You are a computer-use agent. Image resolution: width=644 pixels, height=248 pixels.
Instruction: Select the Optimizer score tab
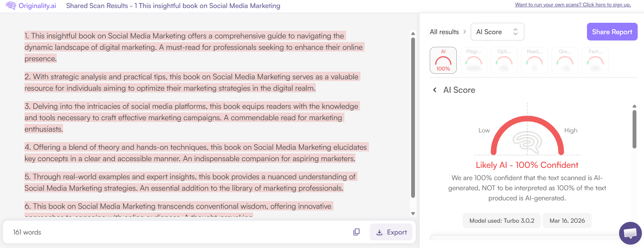(x=504, y=60)
